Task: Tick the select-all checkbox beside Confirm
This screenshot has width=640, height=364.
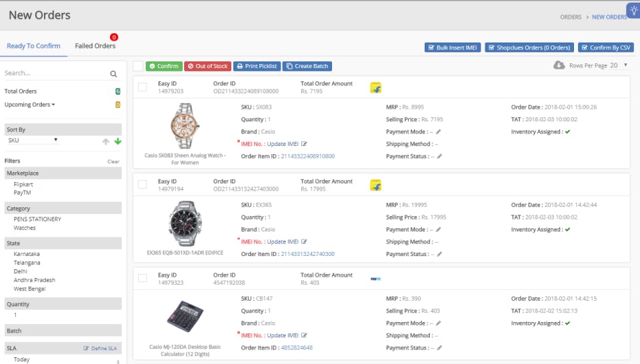Action: tap(138, 66)
